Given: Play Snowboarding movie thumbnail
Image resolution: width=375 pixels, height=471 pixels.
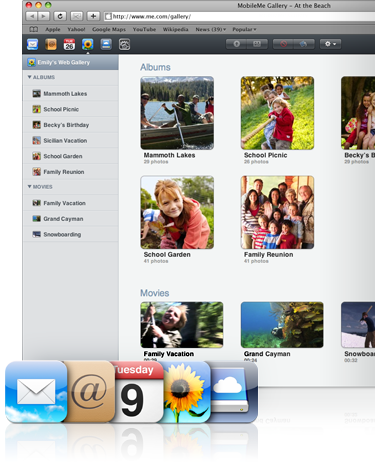Looking at the screenshot, I should (x=358, y=325).
